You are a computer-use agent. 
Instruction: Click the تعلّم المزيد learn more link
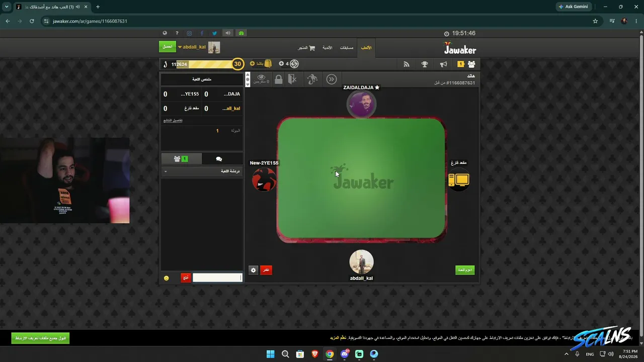coord(338,337)
